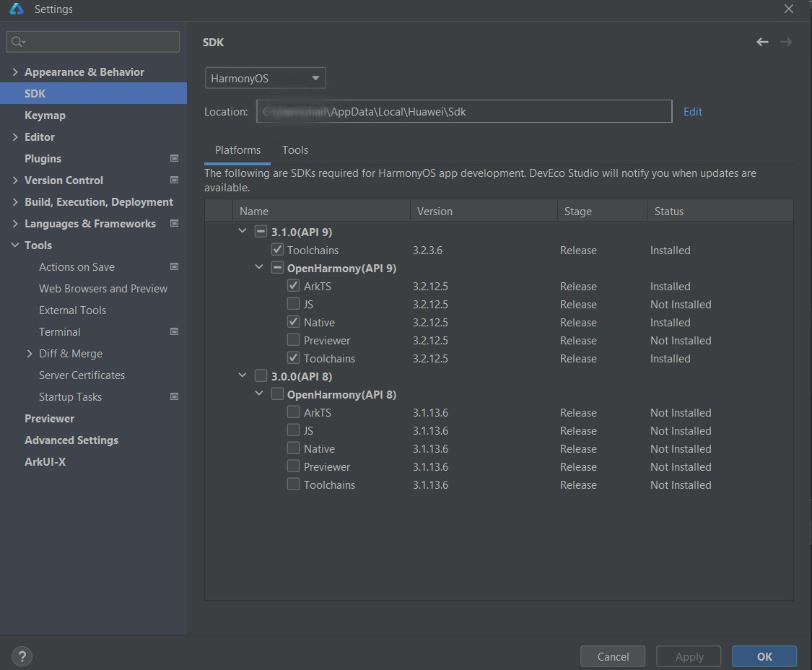The height and width of the screenshot is (670, 812).
Task: Check JS 3.2.12.5 checkbox
Action: coord(293,304)
